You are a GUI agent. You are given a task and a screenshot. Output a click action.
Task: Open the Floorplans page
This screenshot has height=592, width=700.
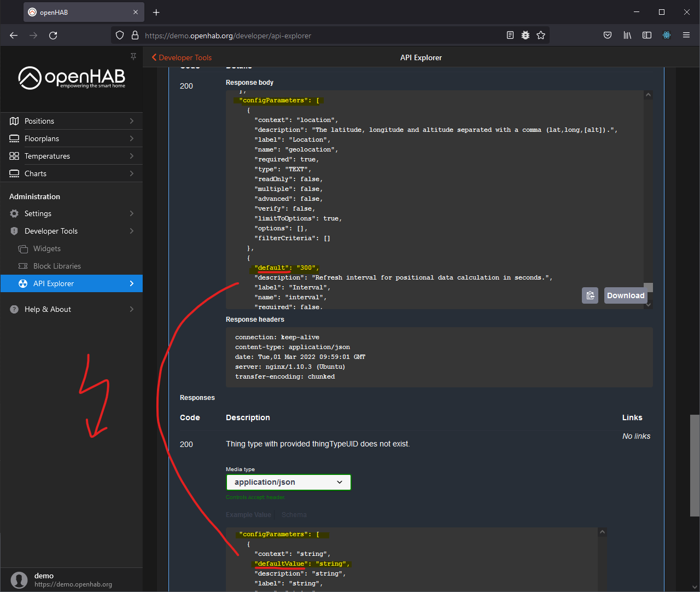pyautogui.click(x=72, y=138)
